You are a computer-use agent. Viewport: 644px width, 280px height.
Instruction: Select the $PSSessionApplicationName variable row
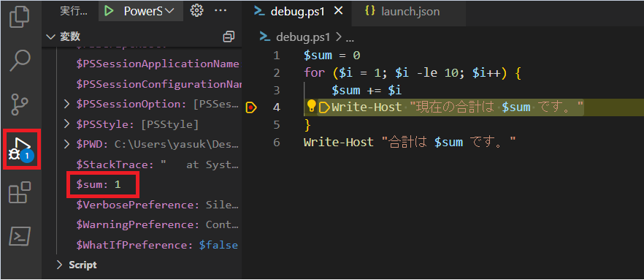142,64
